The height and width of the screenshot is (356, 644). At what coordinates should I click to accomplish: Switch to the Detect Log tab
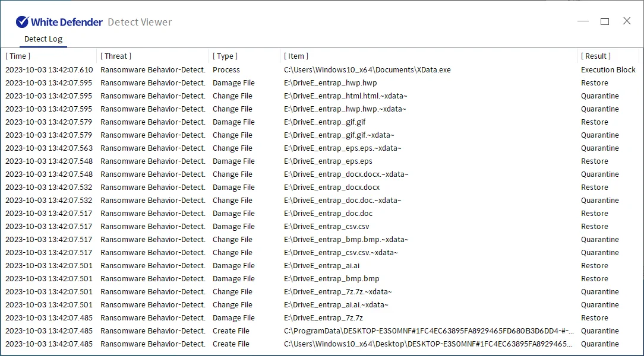click(x=43, y=39)
